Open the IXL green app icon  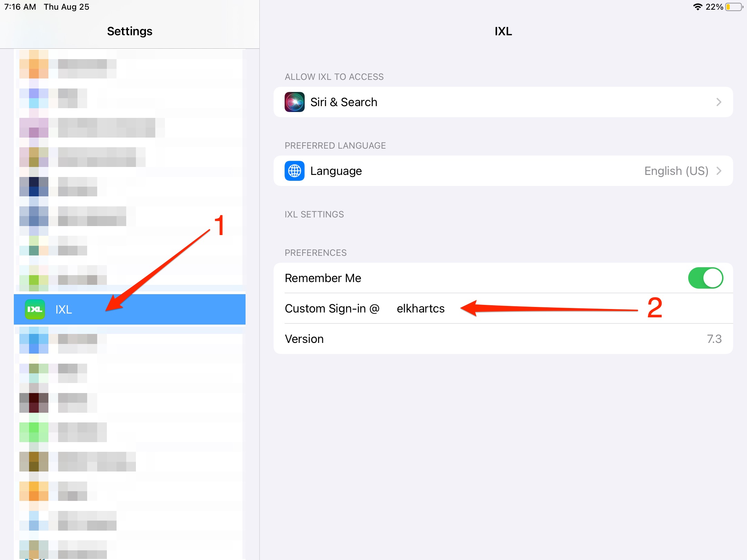click(x=35, y=309)
